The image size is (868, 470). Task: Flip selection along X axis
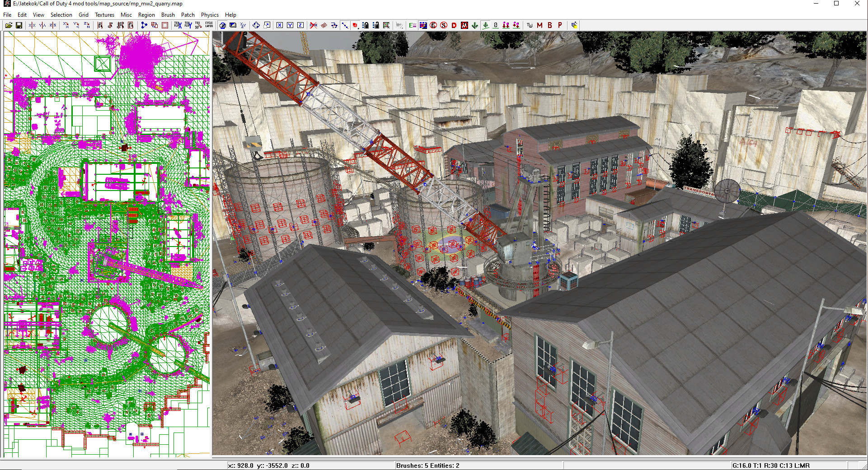click(32, 25)
